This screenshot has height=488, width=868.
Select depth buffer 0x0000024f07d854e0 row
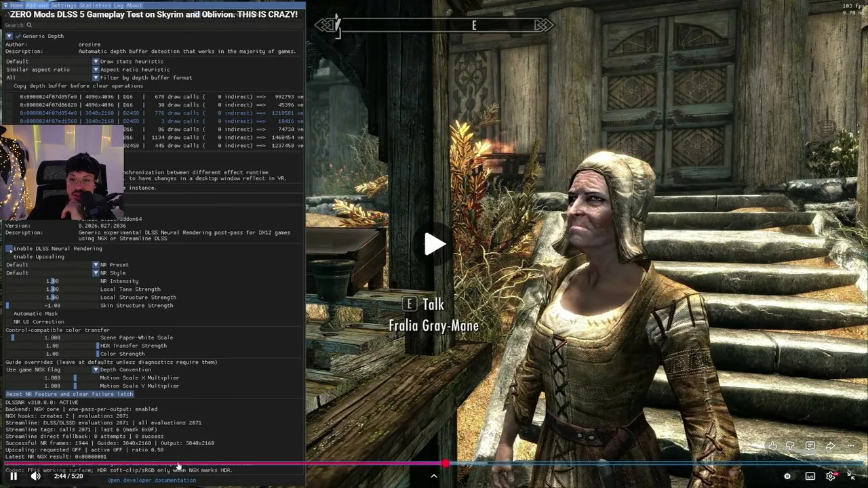tap(161, 113)
